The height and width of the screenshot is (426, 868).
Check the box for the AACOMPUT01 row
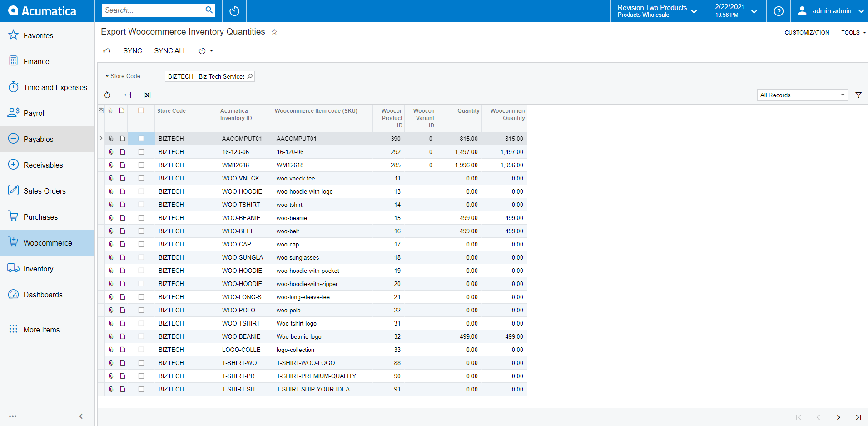point(141,139)
